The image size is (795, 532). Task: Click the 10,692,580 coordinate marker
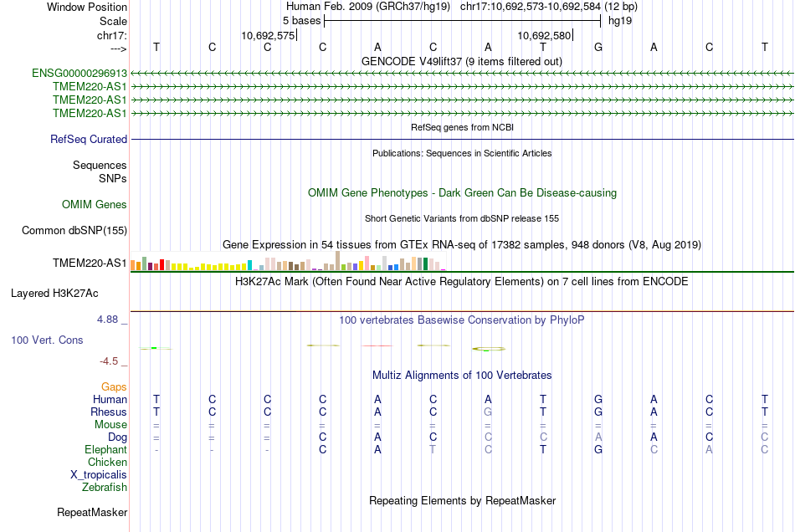[x=544, y=35]
